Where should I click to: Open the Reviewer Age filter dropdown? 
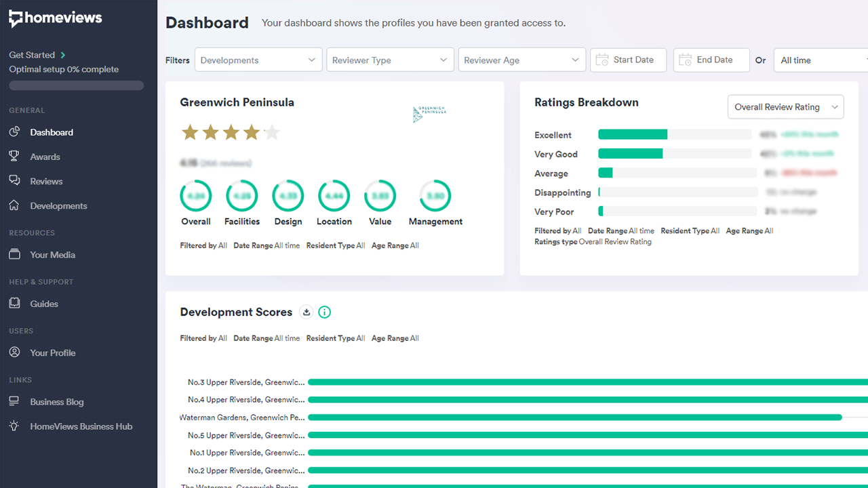521,60
